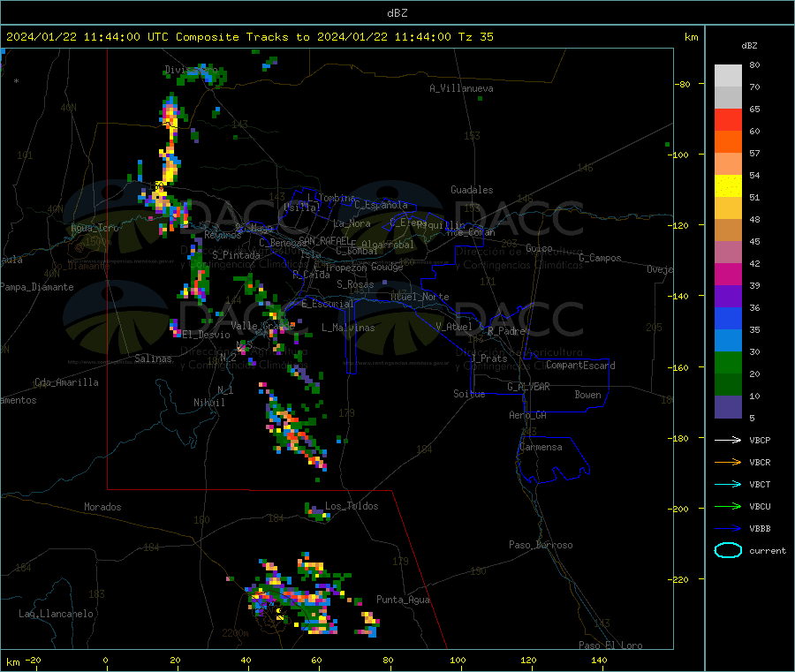Click the Cda_Amarilla location label
795x672 pixels.
[66, 382]
